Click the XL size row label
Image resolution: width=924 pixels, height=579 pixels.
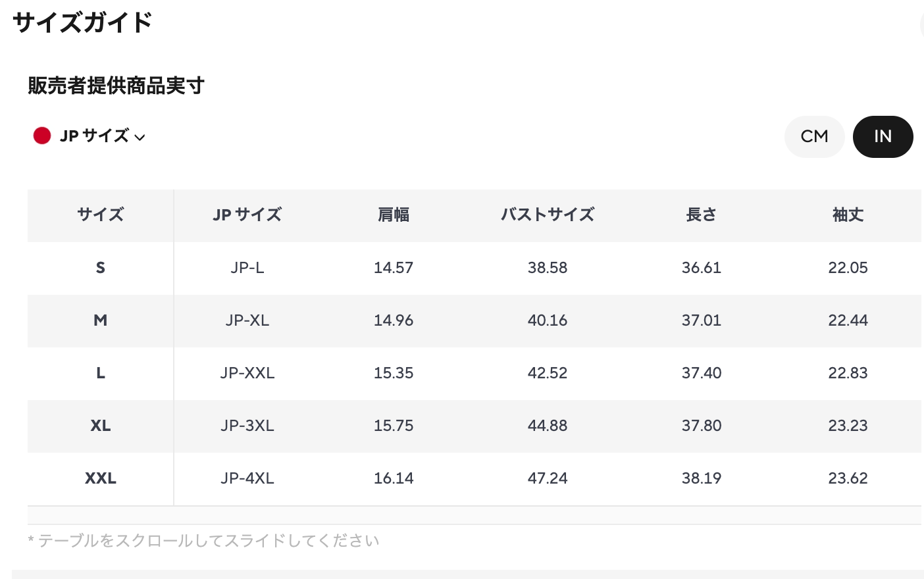tap(100, 426)
